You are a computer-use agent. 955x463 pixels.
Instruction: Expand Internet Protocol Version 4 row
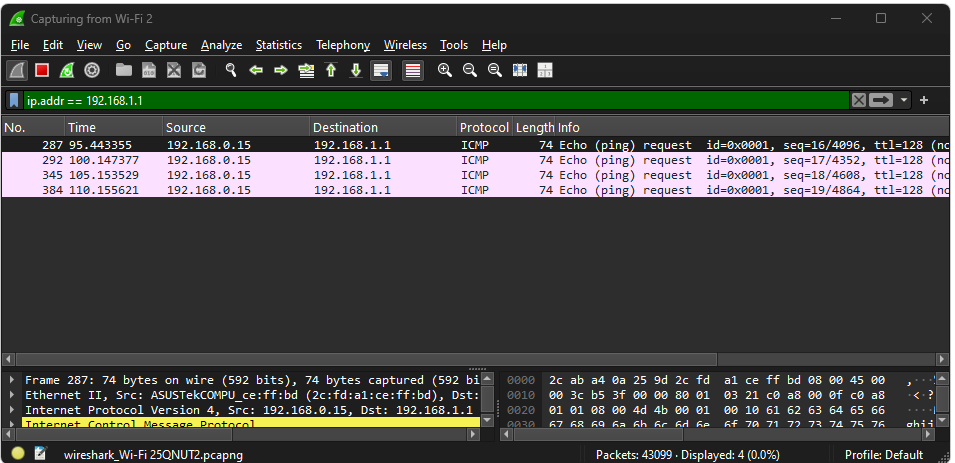11,410
